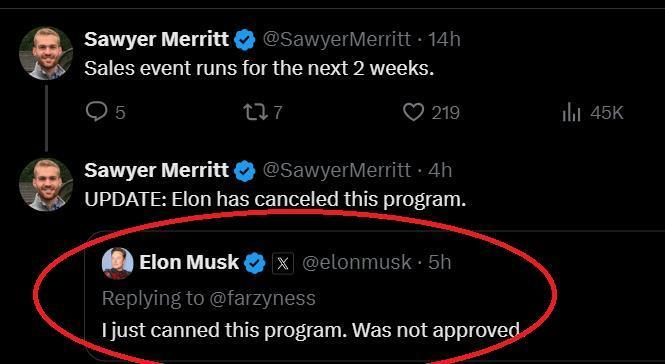This screenshot has height=364, width=665.
Task: Click the first @SawyerMerritt handle at 14h
Action: (337, 39)
